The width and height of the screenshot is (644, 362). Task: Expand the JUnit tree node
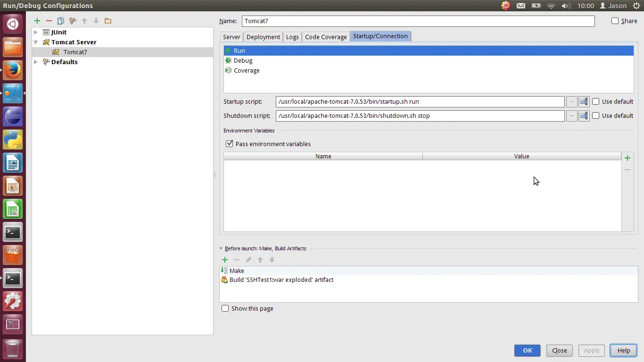pos(36,32)
